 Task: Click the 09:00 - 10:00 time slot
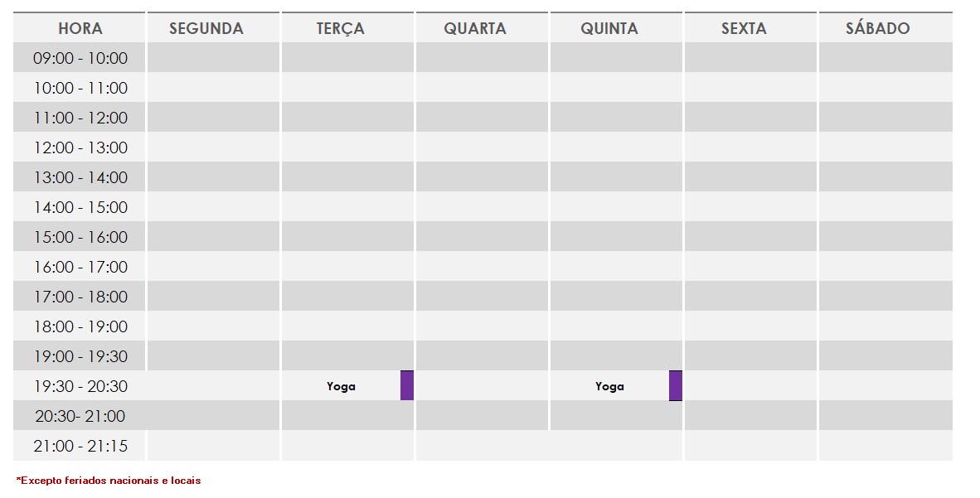tap(80, 58)
